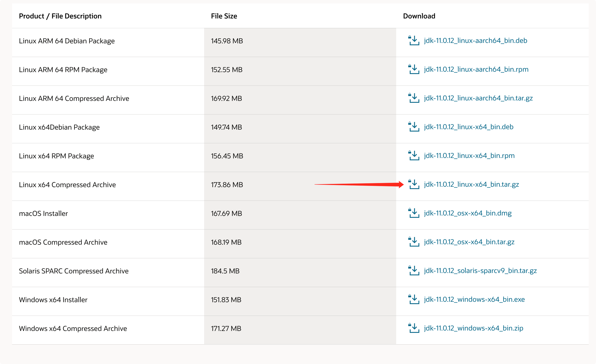The height and width of the screenshot is (364, 596).
Task: Click download icon for Linux x64 RPM package
Action: pyautogui.click(x=414, y=156)
